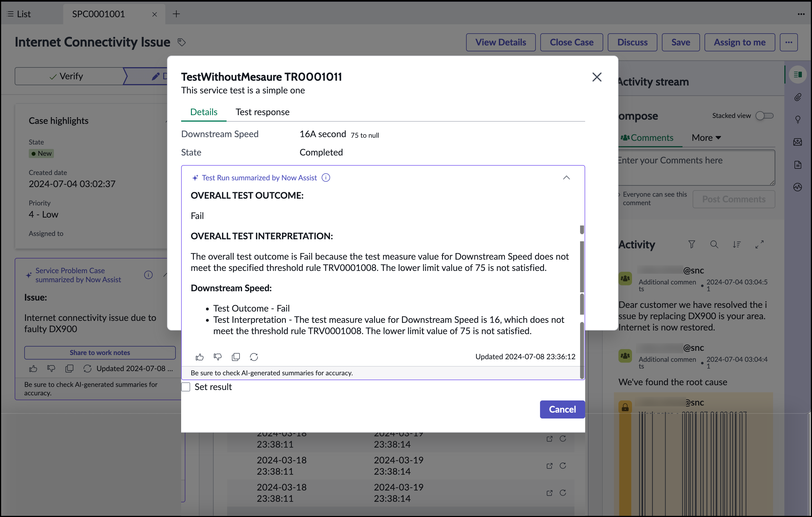Open the email envelope sidebar icon
The image size is (812, 517).
pyautogui.click(x=798, y=142)
